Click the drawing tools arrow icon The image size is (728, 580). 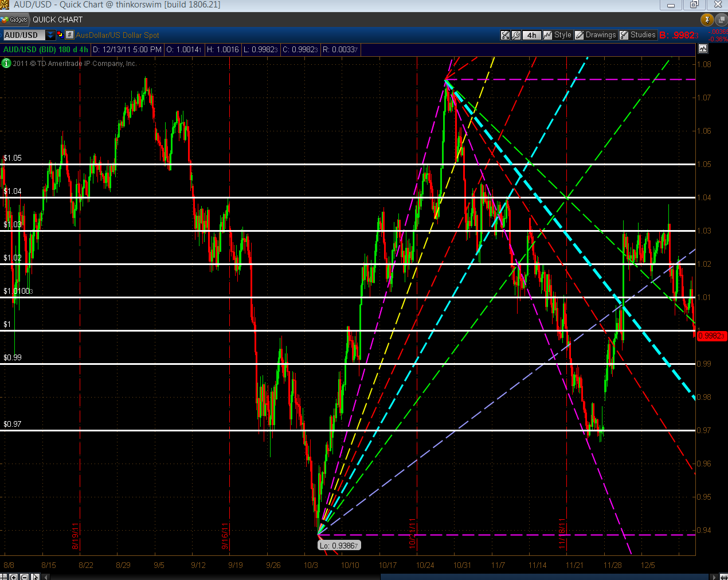(x=505, y=35)
